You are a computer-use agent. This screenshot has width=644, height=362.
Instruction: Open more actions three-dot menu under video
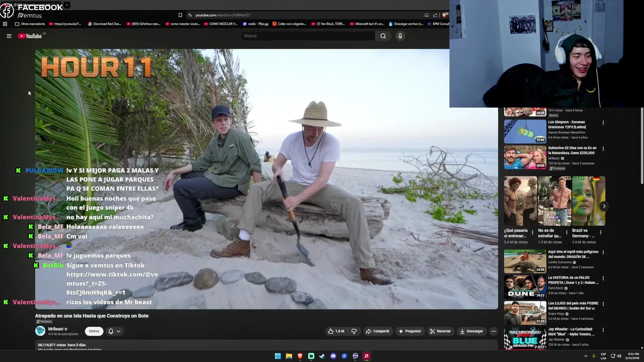point(494,331)
